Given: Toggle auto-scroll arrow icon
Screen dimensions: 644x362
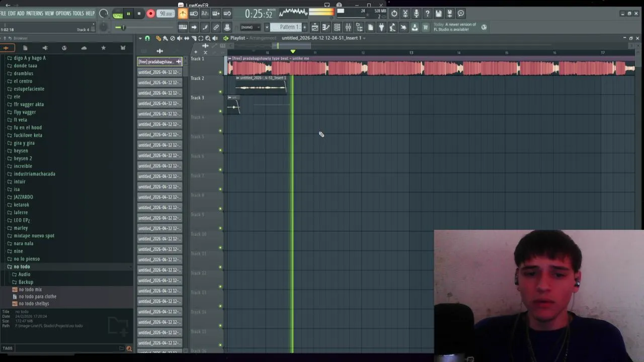Looking at the screenshot, I should pyautogui.click(x=194, y=27).
